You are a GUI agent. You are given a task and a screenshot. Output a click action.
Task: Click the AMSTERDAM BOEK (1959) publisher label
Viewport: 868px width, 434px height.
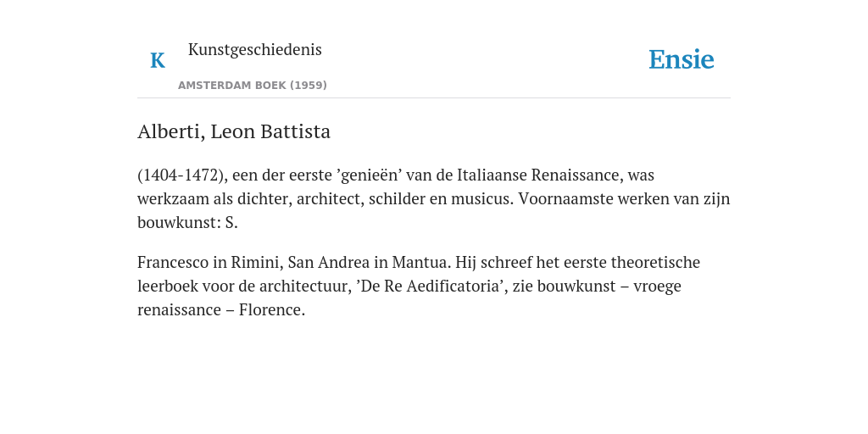253,86
